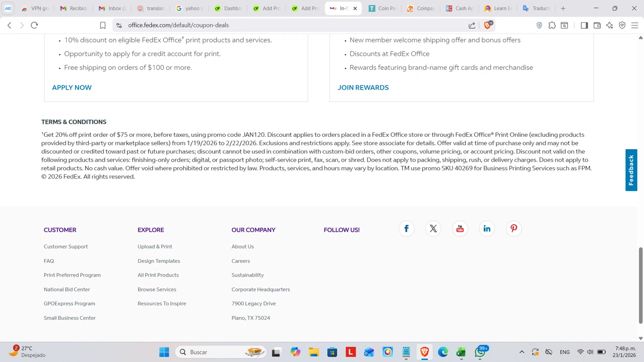Open a new tab with plus button
The image size is (644, 362).
(x=563, y=8)
